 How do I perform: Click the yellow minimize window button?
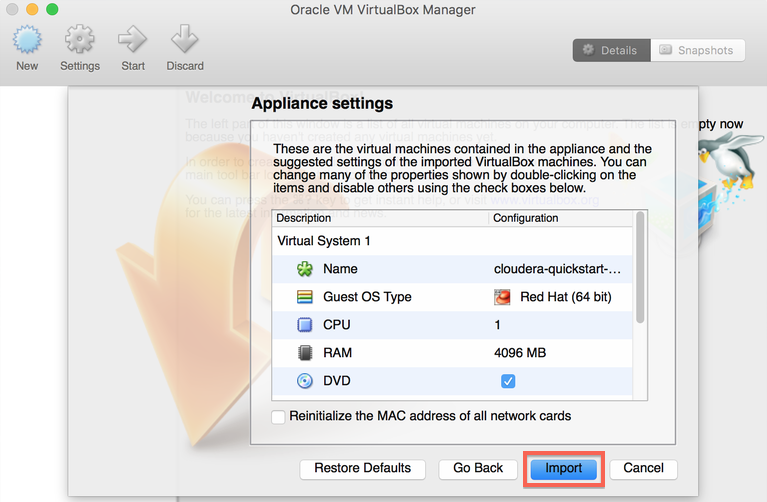coord(32,9)
